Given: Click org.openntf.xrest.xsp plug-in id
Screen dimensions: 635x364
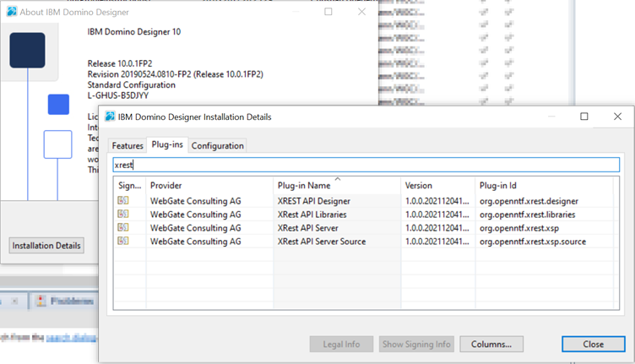Looking at the screenshot, I should pyautogui.click(x=519, y=228).
